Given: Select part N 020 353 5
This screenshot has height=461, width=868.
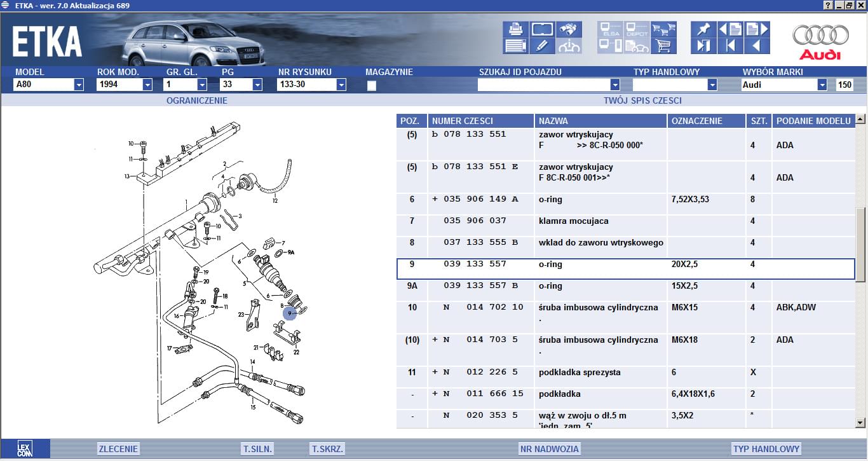Looking at the screenshot, I should [x=481, y=415].
